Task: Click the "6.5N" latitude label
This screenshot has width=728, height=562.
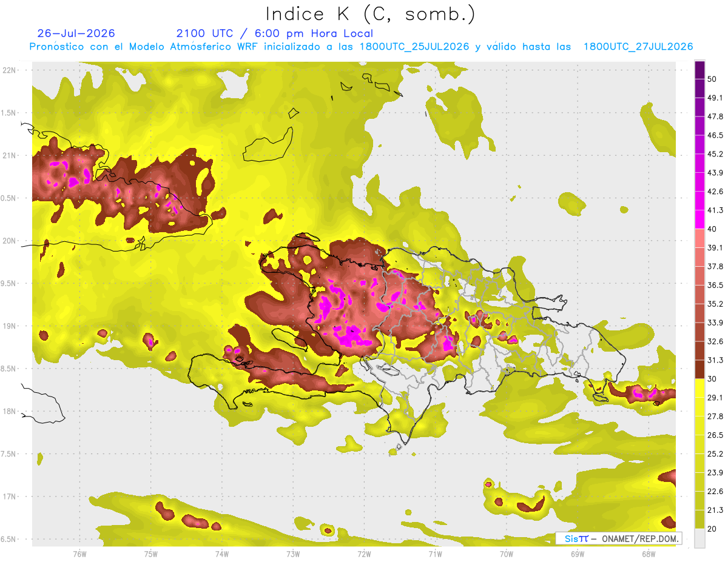Action: point(9,539)
